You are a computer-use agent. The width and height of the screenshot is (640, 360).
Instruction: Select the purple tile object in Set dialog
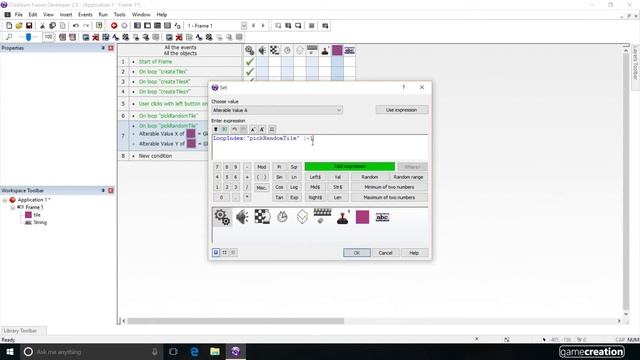[362, 217]
